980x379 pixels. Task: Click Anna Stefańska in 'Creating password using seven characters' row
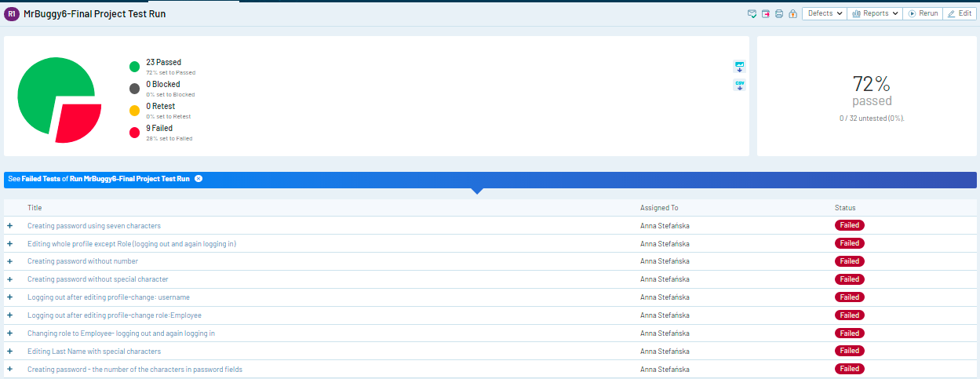665,226
